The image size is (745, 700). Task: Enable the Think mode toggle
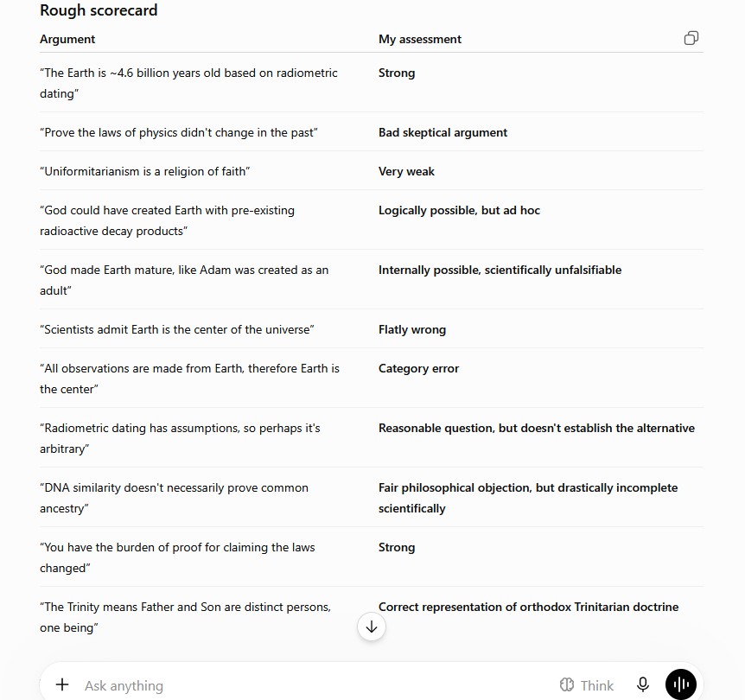[x=587, y=684]
